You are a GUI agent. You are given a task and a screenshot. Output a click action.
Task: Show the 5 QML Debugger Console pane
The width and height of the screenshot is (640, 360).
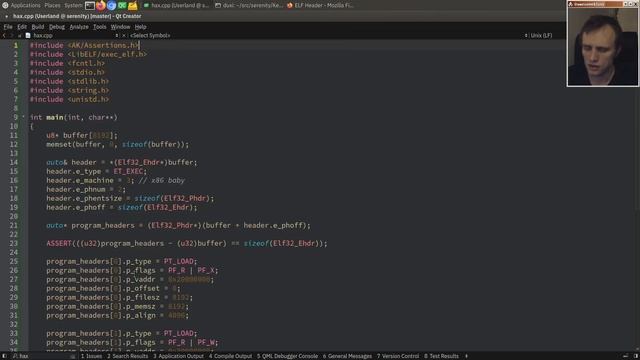[x=287, y=356]
